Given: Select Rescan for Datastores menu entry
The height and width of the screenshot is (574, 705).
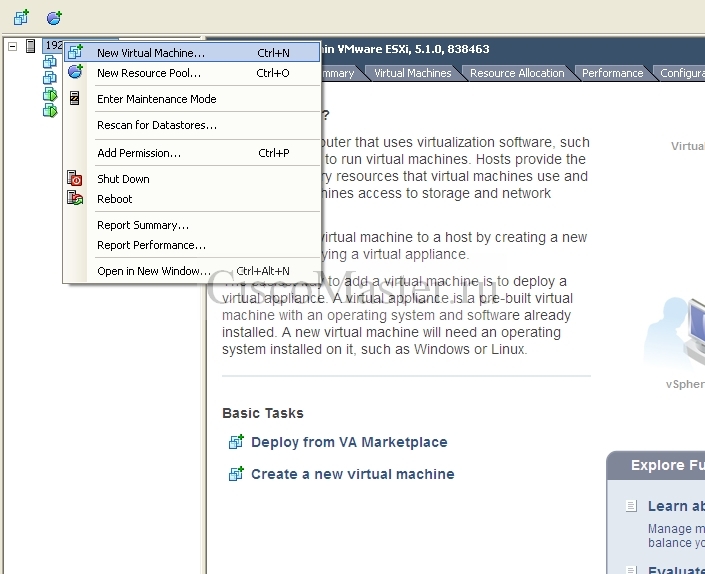Looking at the screenshot, I should coord(192,125).
